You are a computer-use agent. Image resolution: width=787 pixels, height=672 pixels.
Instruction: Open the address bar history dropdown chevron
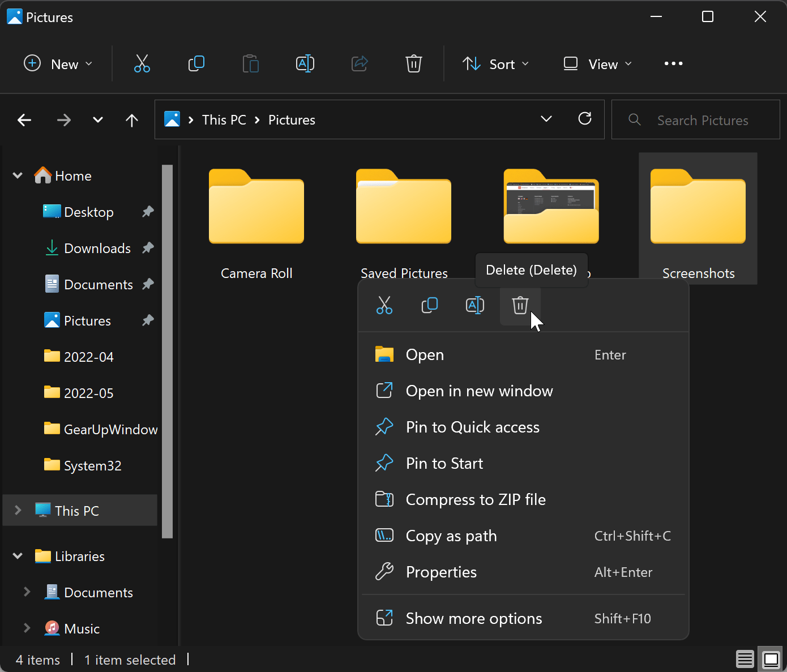pos(546,119)
